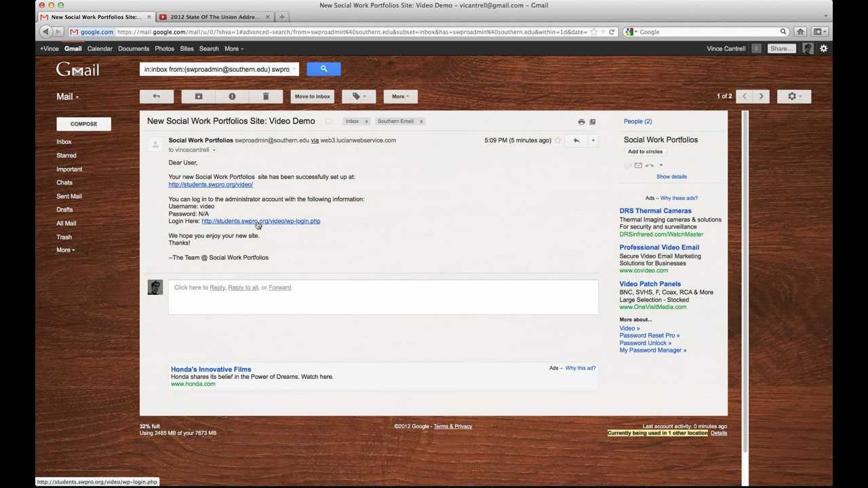Click the notifications box next to Vince Cantrell

(756, 48)
